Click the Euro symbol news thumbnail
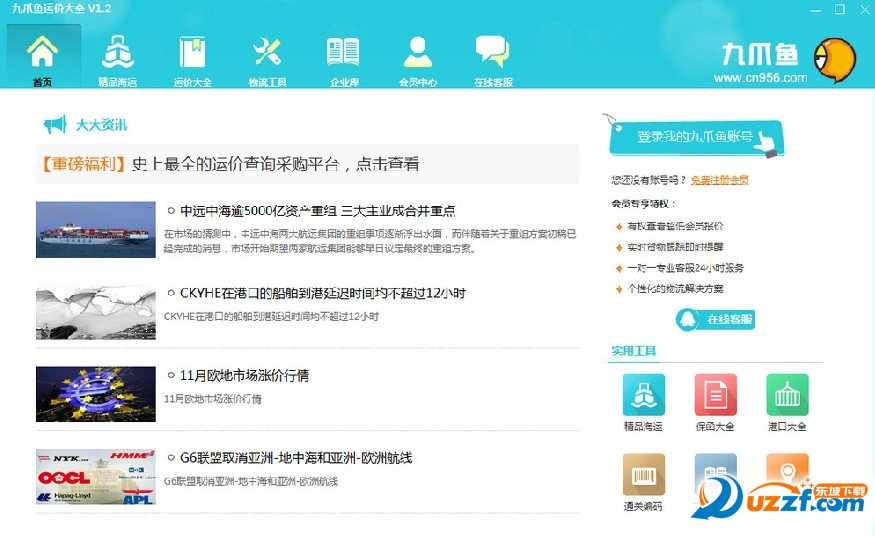Screen dimensions: 875x536 click(96, 394)
